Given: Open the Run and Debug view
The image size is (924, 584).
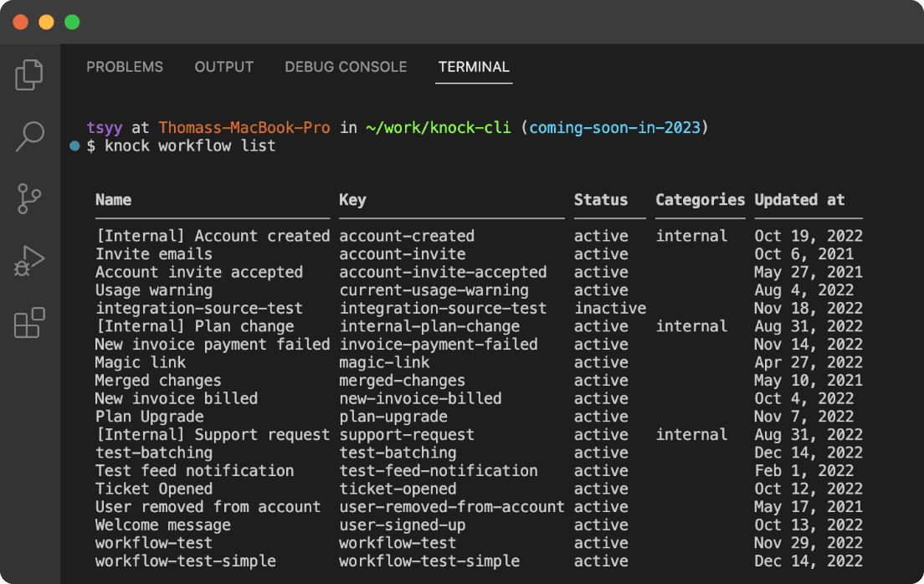Looking at the screenshot, I should tap(29, 261).
